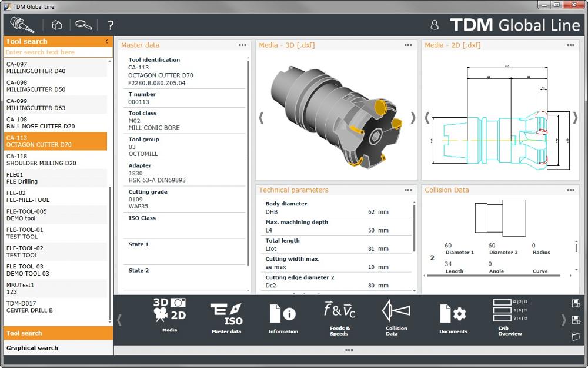Show the previous 3D media image
This screenshot has height=368, width=588.
point(262,118)
